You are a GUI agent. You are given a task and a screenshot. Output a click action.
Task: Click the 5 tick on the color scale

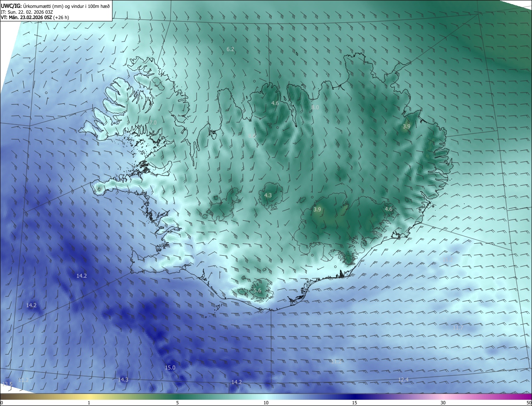177,403
